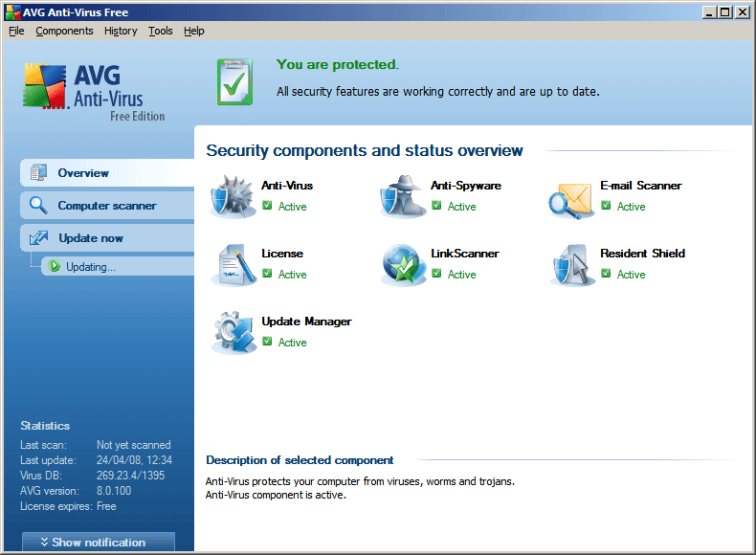Select the Updating... sub-item
756x555 pixels.
pos(118,267)
